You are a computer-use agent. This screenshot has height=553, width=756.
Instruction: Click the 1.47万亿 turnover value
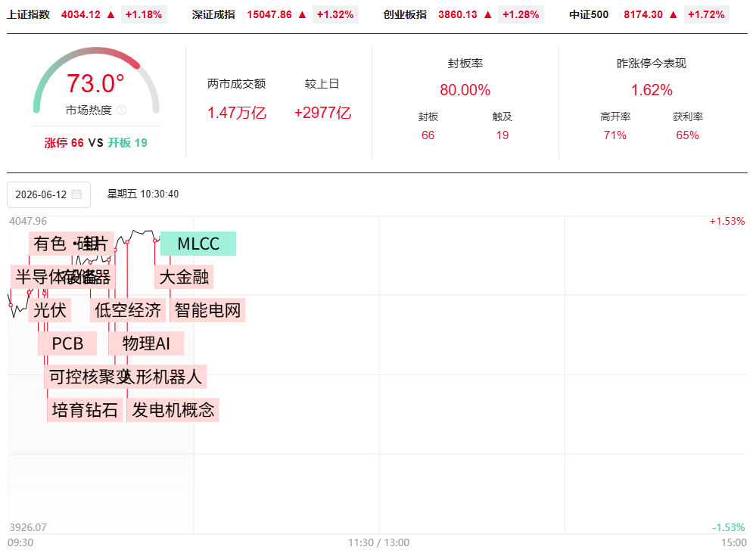pyautogui.click(x=237, y=113)
